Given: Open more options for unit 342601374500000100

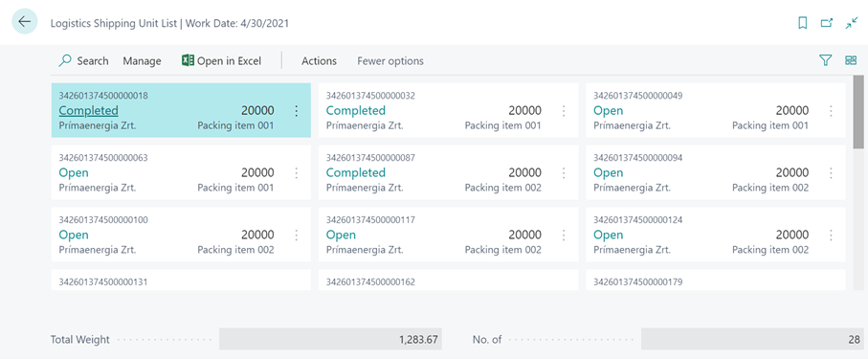Looking at the screenshot, I should (x=296, y=235).
